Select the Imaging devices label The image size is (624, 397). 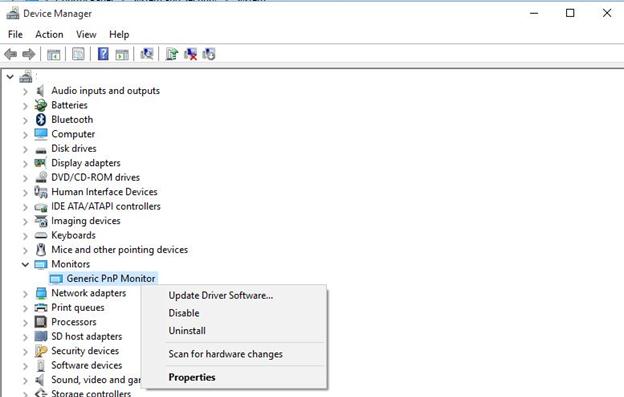click(x=86, y=221)
